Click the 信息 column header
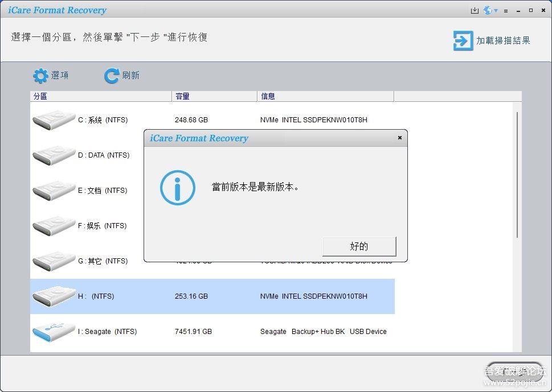The image size is (552, 392). tap(325, 96)
